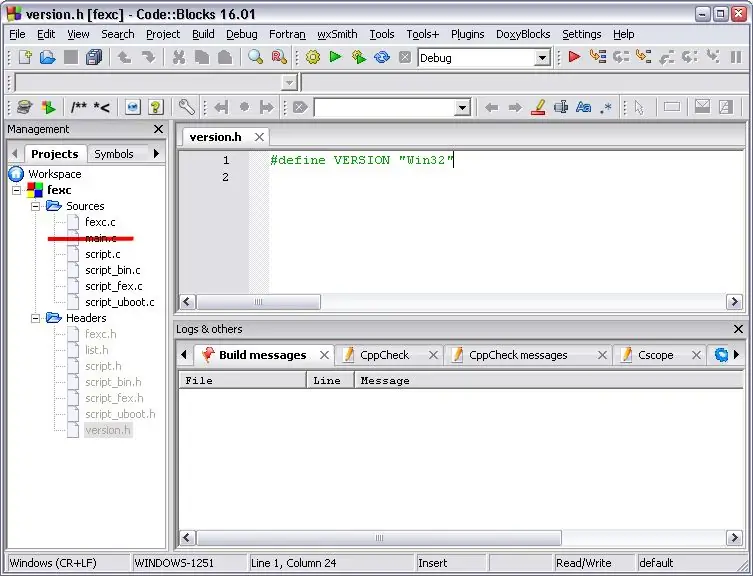Select script_fex.h header file

[114, 398]
